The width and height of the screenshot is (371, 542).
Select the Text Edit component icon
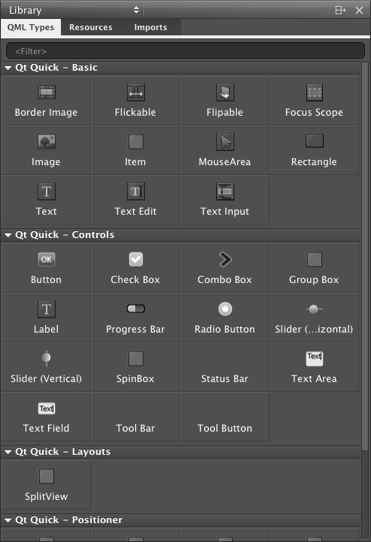pos(136,191)
